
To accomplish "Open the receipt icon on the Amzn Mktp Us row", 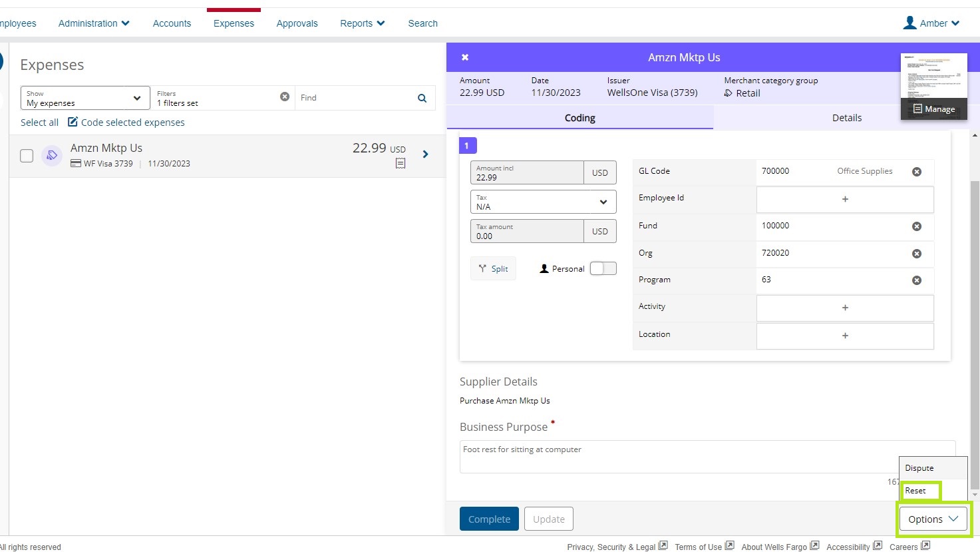I will click(x=400, y=163).
